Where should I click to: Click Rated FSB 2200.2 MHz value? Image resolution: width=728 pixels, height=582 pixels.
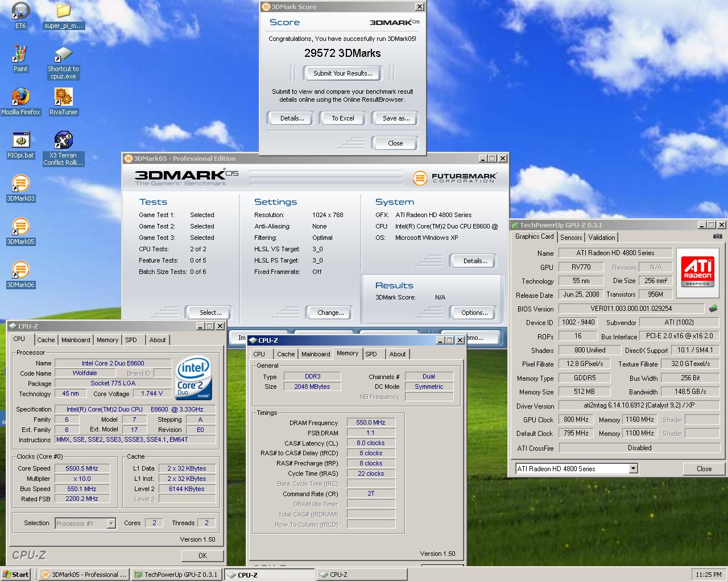coord(82,498)
